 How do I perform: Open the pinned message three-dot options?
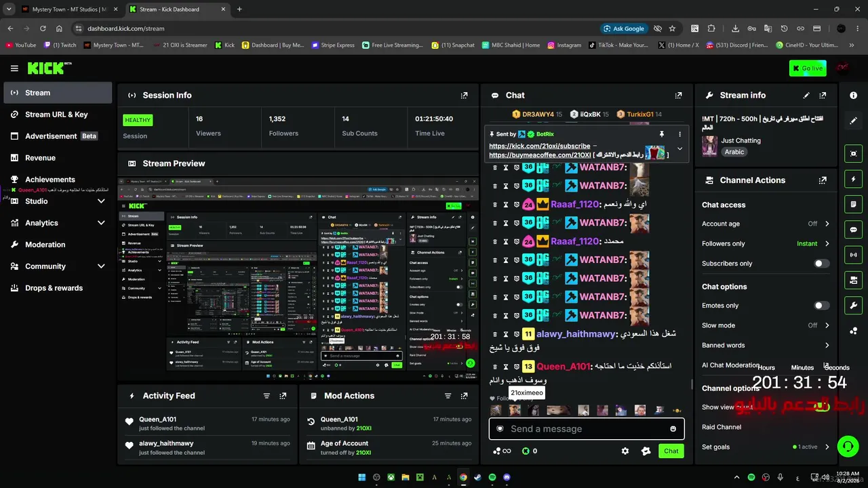(x=679, y=134)
